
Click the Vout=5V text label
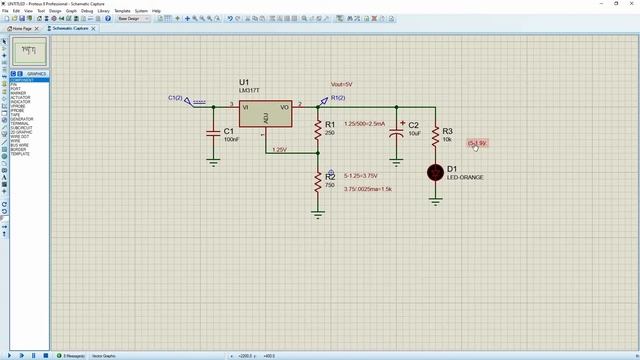(342, 84)
